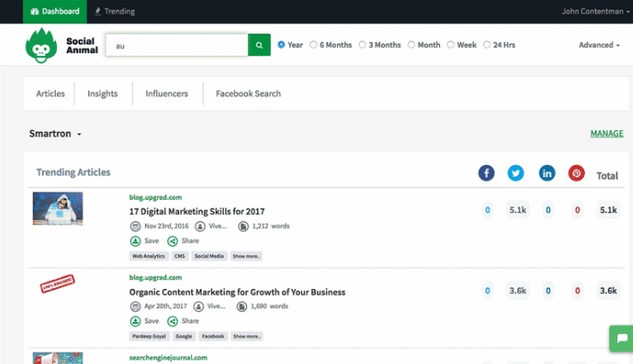Screen dimensions: 633x364
Task: Click calendar icon beside Nov 23rd, 2016
Action: point(135,226)
